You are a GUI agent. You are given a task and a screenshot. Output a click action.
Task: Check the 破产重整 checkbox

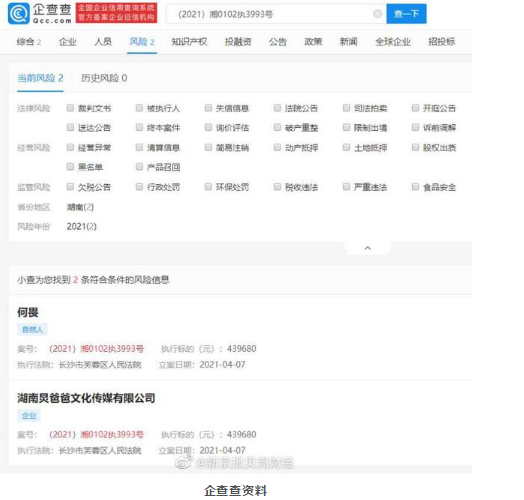click(277, 127)
